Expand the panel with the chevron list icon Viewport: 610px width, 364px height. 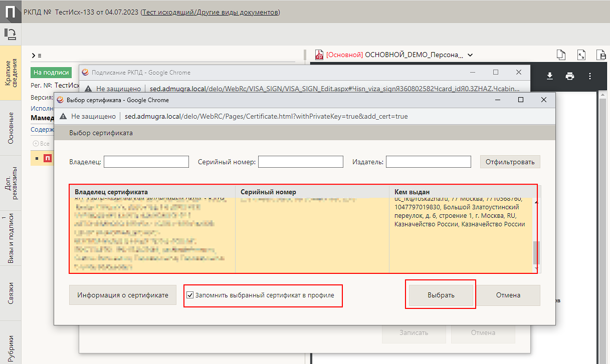coord(36,55)
